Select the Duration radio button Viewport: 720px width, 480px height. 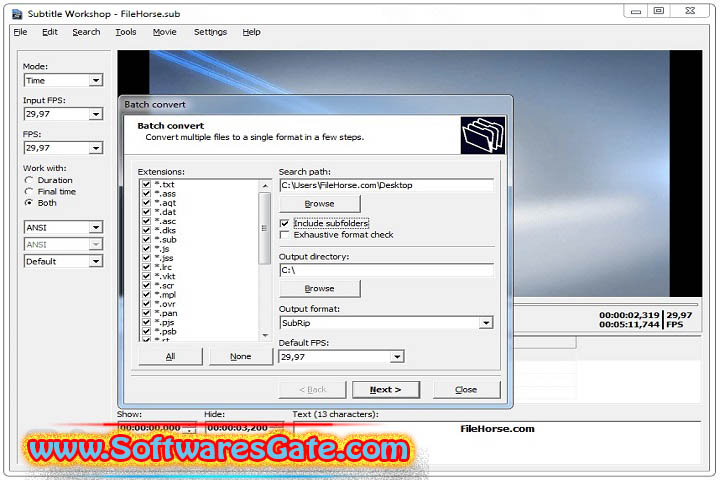pyautogui.click(x=29, y=180)
